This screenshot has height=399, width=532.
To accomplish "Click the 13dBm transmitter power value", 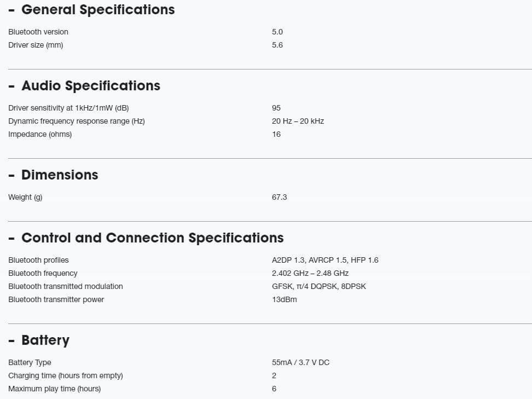I will tap(284, 299).
